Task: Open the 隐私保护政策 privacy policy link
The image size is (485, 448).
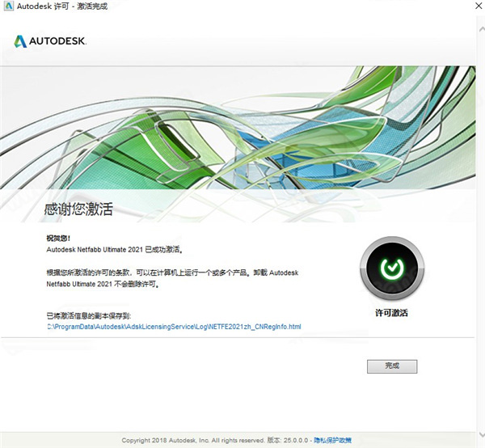Action: click(x=332, y=440)
